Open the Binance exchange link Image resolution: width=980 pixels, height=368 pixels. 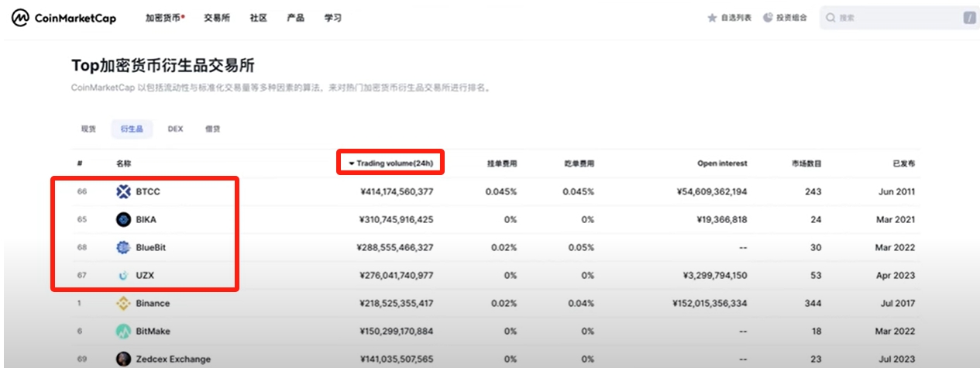point(153,303)
